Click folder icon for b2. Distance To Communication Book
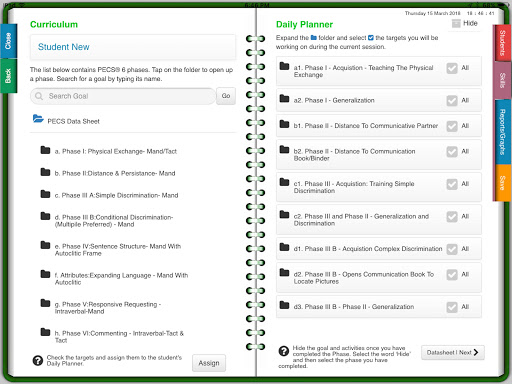 click(284, 149)
